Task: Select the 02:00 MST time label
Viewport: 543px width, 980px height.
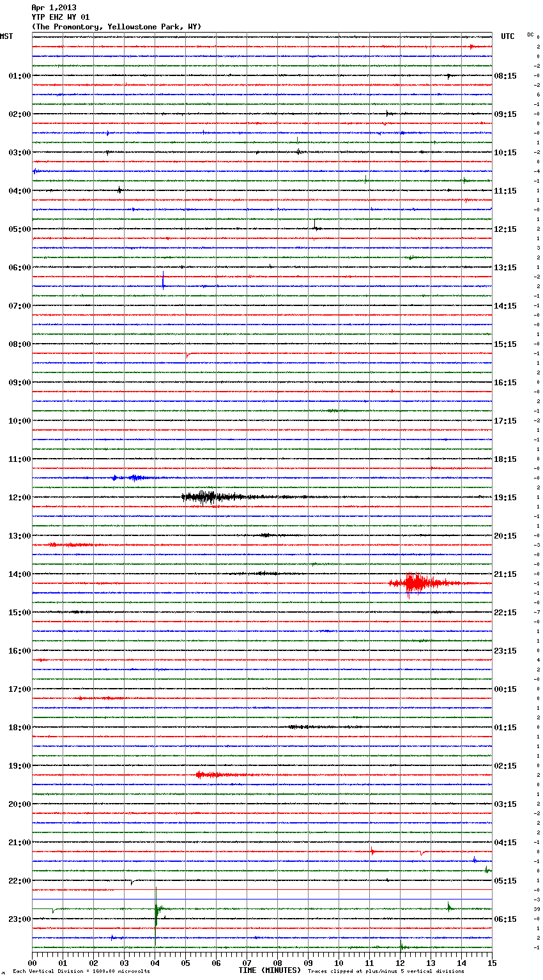Action: 20,114
